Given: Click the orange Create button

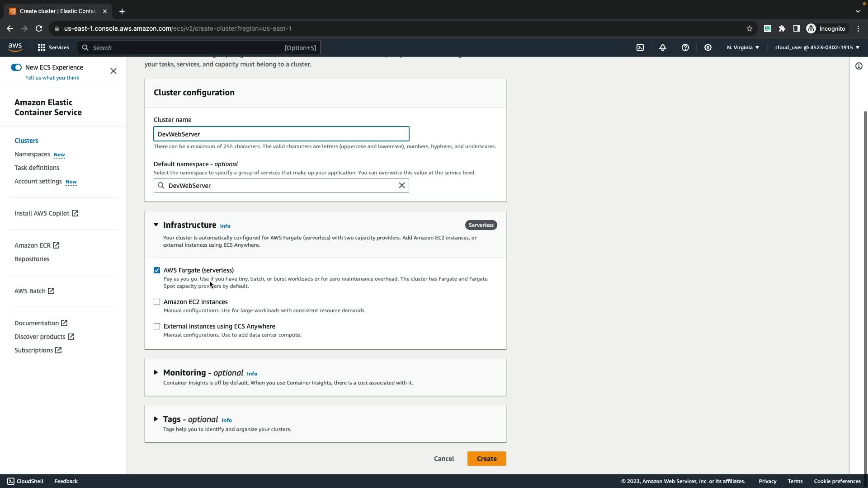Looking at the screenshot, I should click(486, 459).
